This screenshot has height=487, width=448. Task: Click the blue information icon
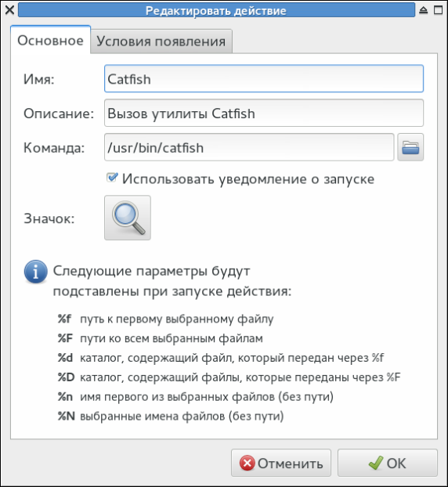click(x=36, y=272)
